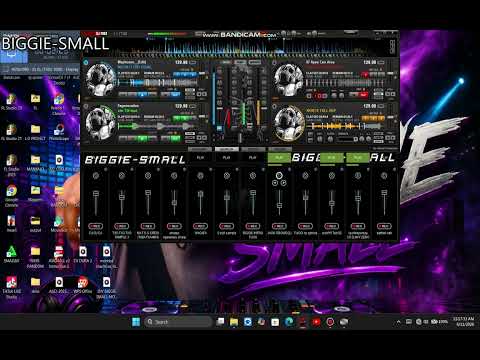Trigger the second dark PLAY pad

tap(227, 158)
